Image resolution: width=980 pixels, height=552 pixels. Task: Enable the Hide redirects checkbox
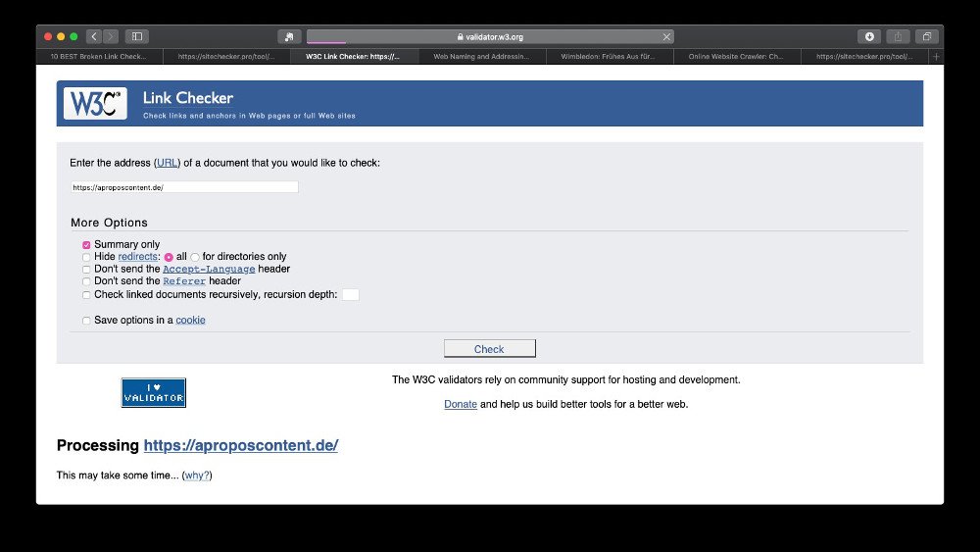click(x=86, y=257)
